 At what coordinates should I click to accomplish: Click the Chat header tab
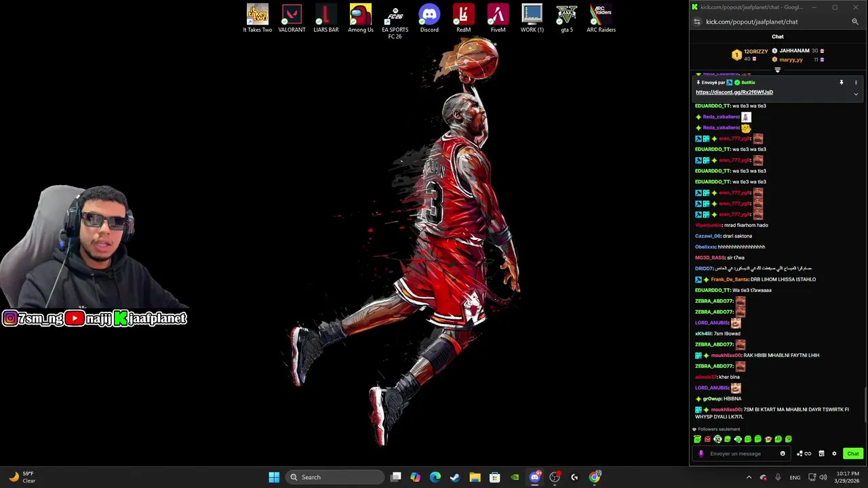click(778, 37)
